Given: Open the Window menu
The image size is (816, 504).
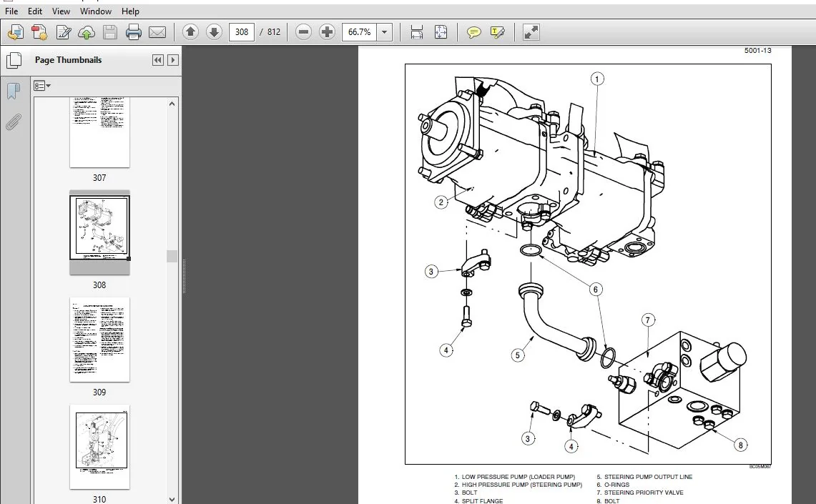Looking at the screenshot, I should (95, 11).
